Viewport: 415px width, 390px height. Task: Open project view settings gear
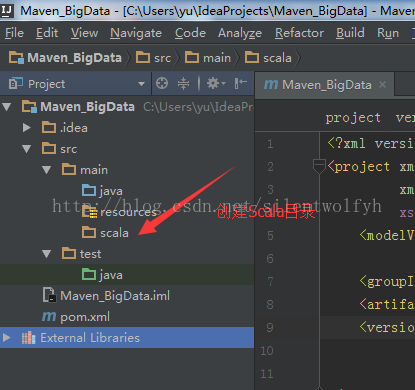coord(216,83)
